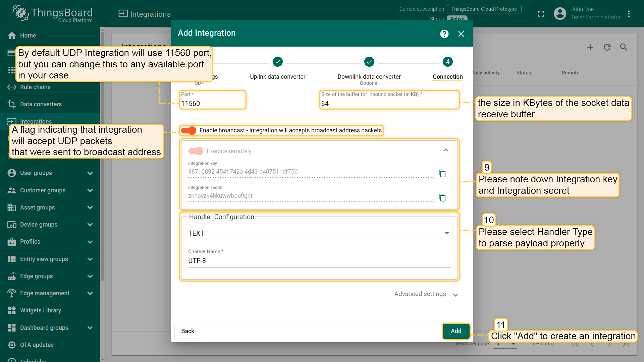Click the Entity view groups icon

pos(12,259)
